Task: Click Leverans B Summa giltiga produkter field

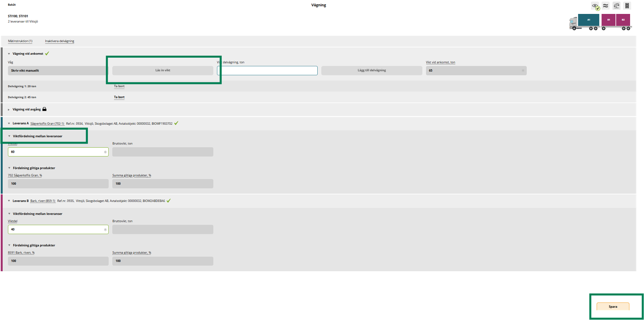Action: click(x=163, y=261)
